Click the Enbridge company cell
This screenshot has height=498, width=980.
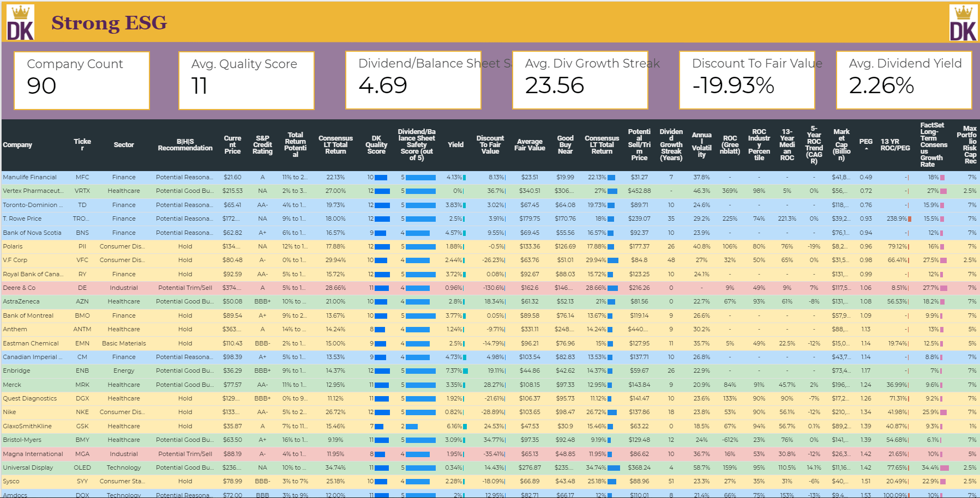(x=16, y=371)
